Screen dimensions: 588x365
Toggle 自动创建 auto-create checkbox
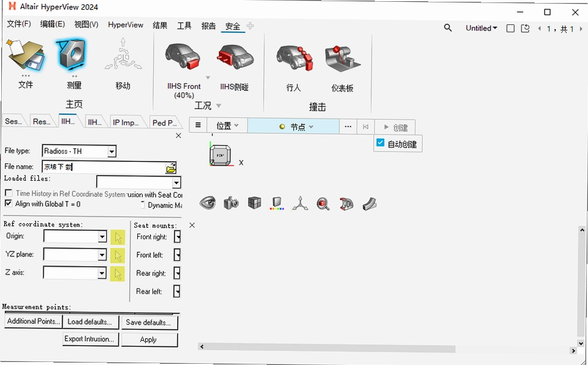[x=380, y=143]
